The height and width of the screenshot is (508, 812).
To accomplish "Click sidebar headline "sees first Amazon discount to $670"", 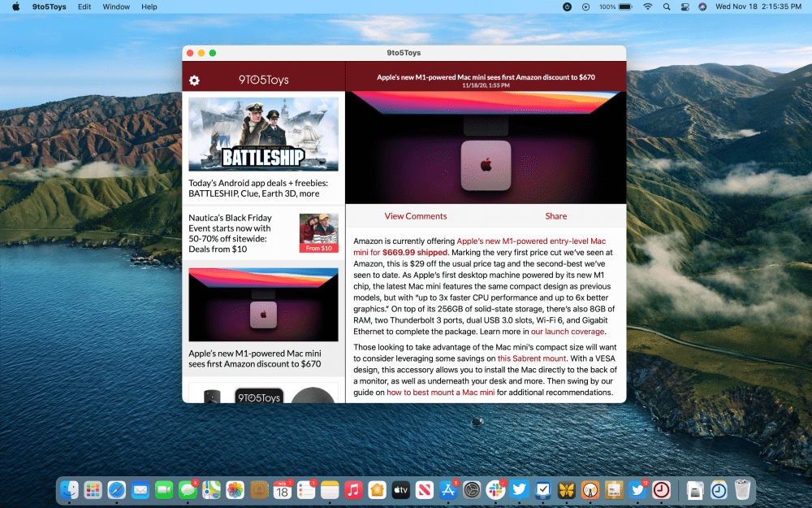I will pyautogui.click(x=254, y=364).
